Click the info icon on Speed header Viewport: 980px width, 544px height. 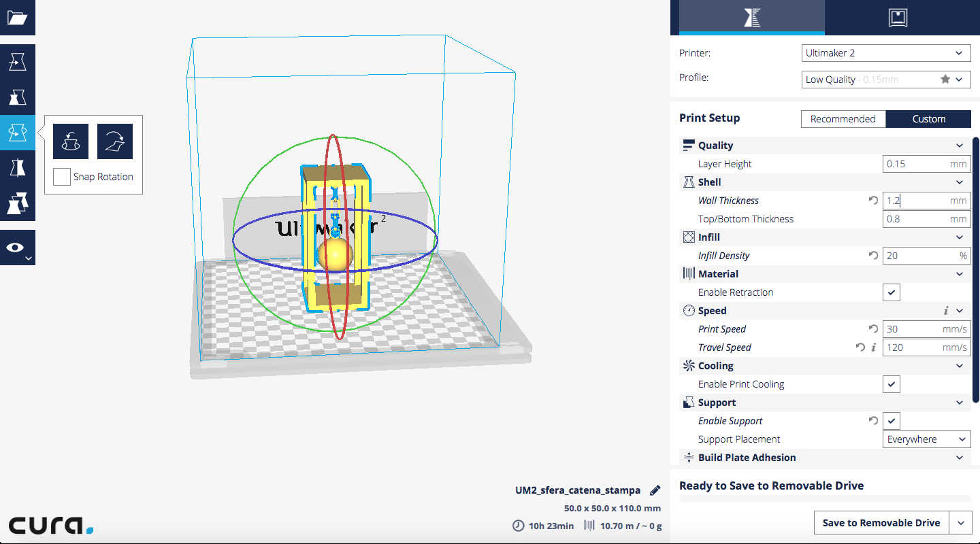coord(946,311)
